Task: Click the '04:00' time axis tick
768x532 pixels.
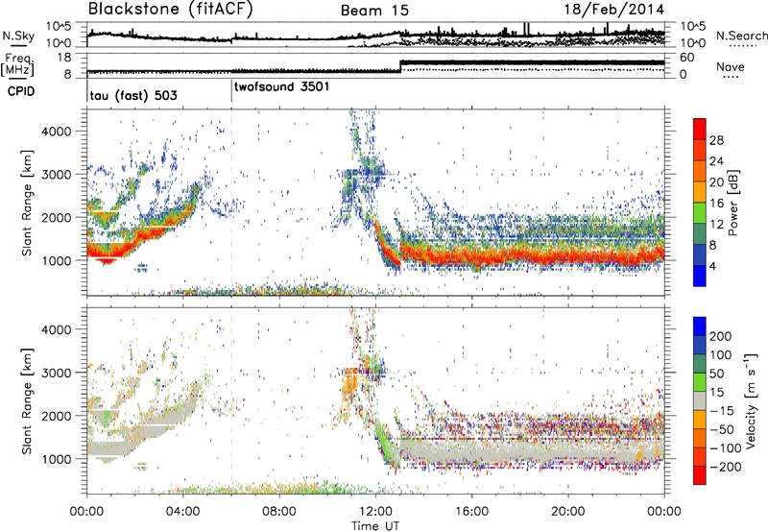Action: [x=182, y=512]
